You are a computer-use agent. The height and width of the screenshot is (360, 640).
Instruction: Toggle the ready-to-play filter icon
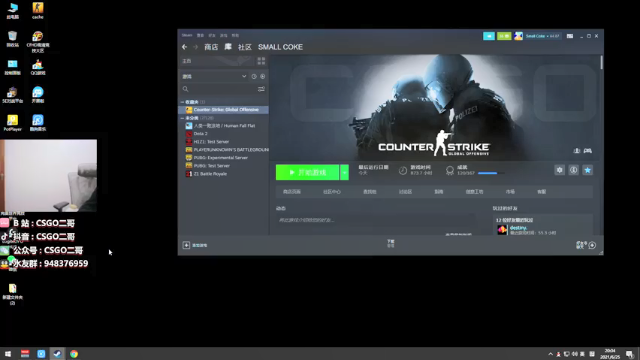click(x=262, y=76)
